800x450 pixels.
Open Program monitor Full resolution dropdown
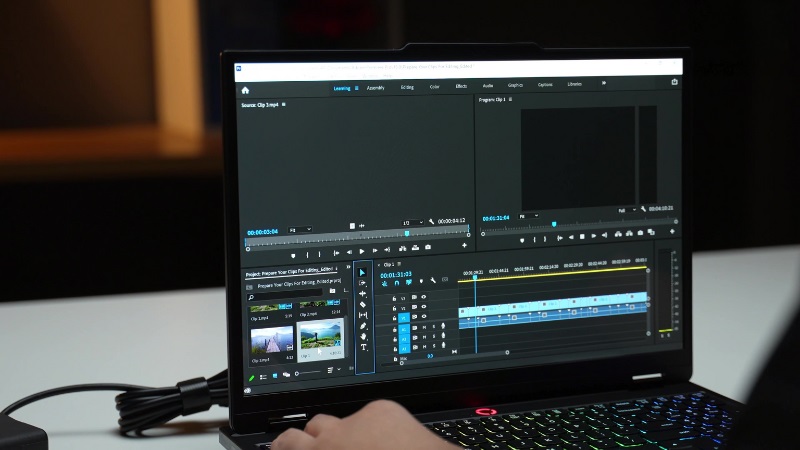tap(627, 210)
